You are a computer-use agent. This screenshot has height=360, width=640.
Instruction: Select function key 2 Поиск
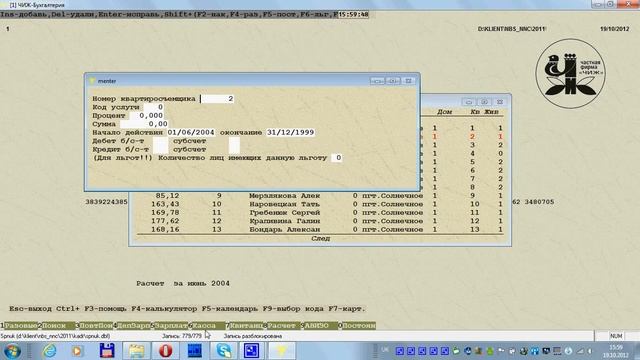pyautogui.click(x=58, y=326)
